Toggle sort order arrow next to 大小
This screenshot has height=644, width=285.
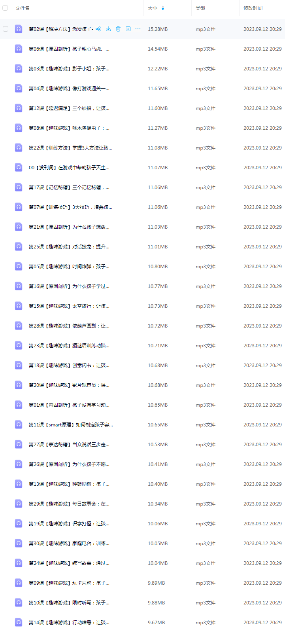tap(163, 8)
